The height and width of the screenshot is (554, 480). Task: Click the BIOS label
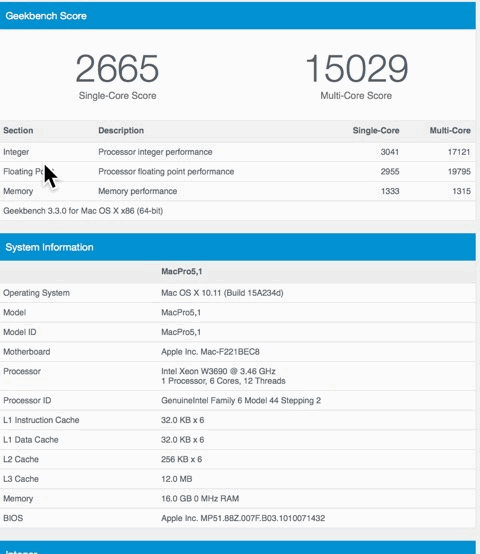coord(13,518)
